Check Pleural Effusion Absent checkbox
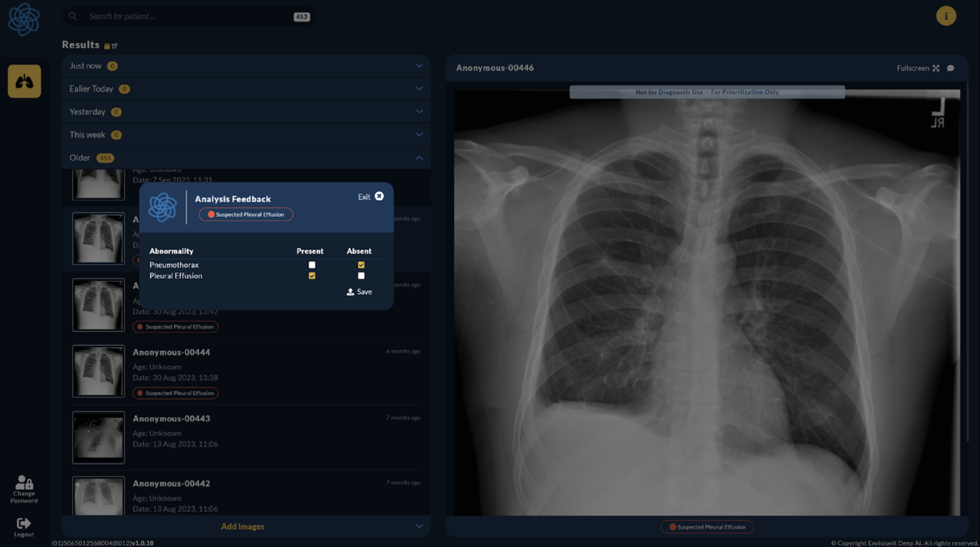 361,275
